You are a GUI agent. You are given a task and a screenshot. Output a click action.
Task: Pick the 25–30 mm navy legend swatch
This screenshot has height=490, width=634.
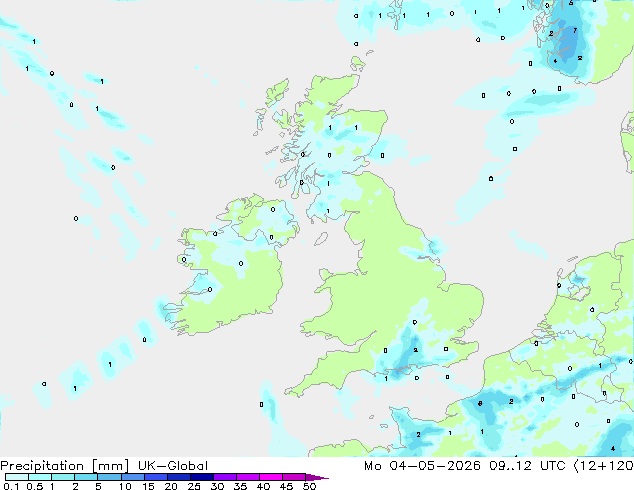pyautogui.click(x=201, y=477)
